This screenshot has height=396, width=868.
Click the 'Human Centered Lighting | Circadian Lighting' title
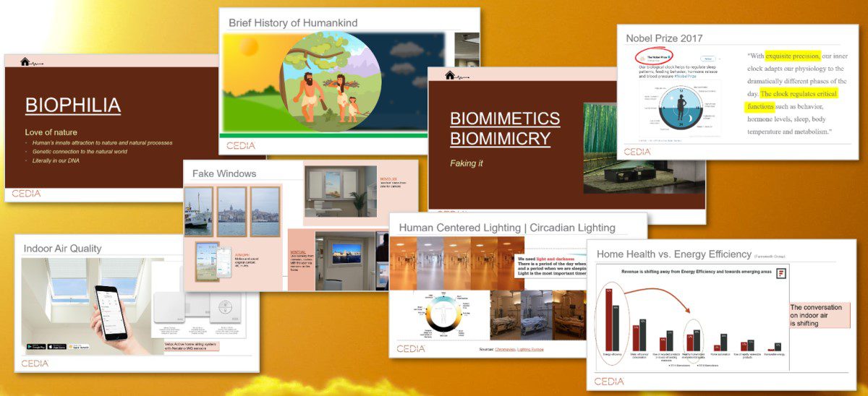pyautogui.click(x=506, y=227)
